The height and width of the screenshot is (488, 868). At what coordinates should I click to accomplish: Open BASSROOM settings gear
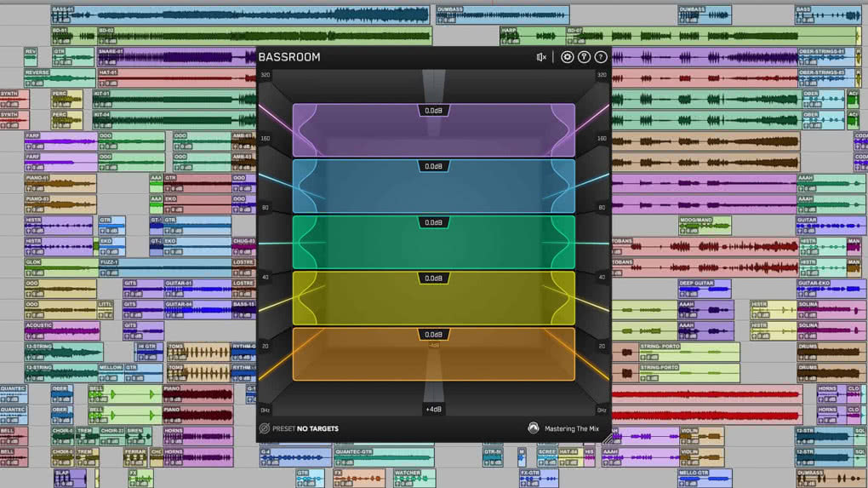pos(567,57)
